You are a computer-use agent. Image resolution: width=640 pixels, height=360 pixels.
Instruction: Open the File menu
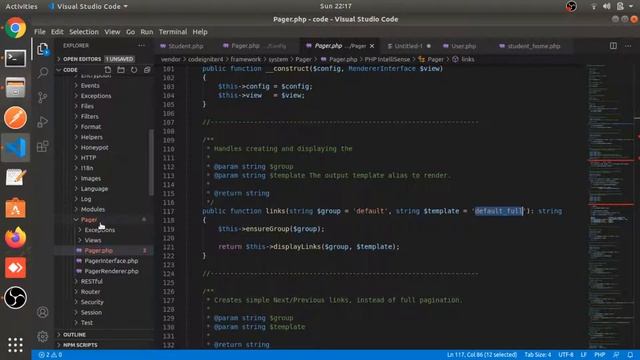[x=40, y=32]
